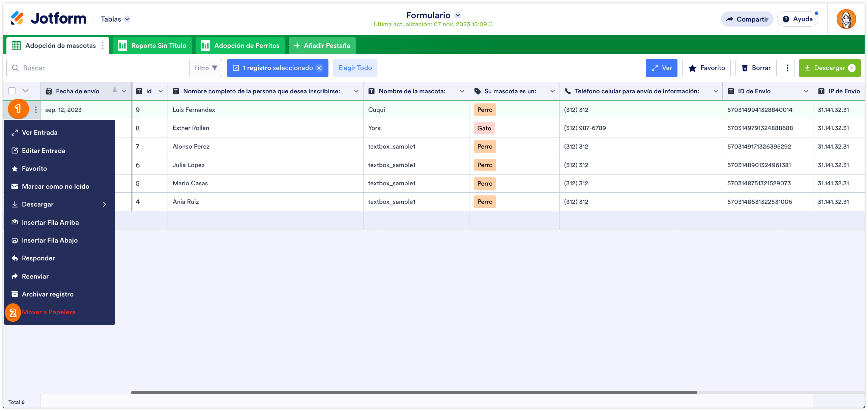868x411 pixels.
Task: Switch to Reporte Sin Título tab
Action: [x=152, y=45]
